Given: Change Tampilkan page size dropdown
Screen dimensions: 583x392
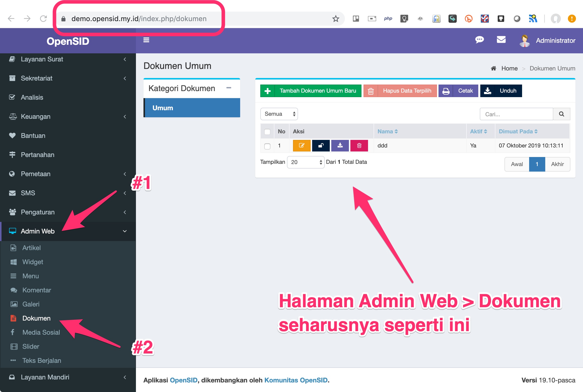Looking at the screenshot, I should click(x=305, y=162).
